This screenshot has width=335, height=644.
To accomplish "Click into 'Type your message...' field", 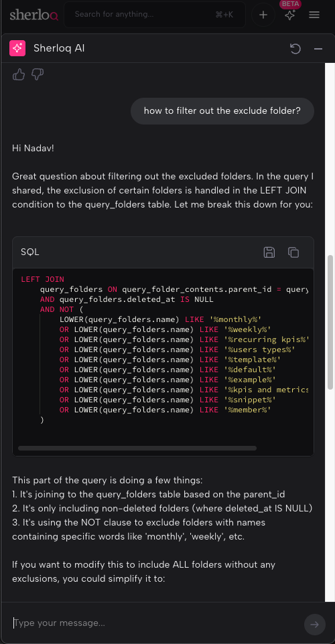I will pos(156,623).
